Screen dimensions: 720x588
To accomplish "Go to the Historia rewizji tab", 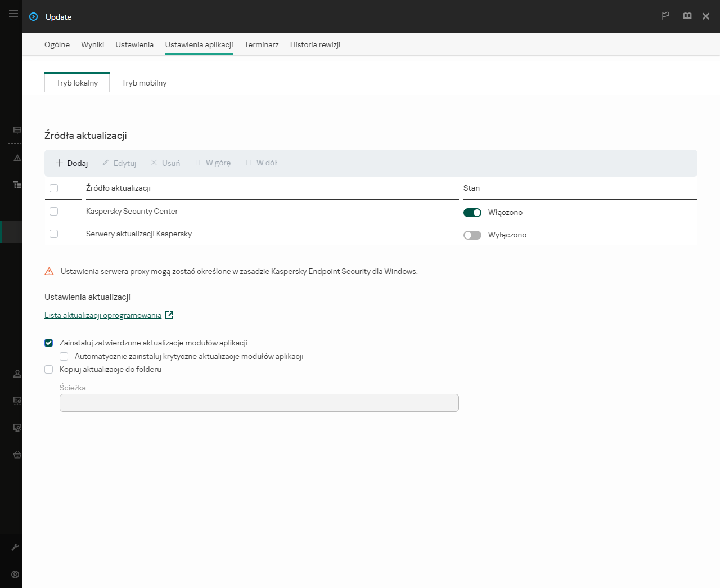I will coord(315,44).
